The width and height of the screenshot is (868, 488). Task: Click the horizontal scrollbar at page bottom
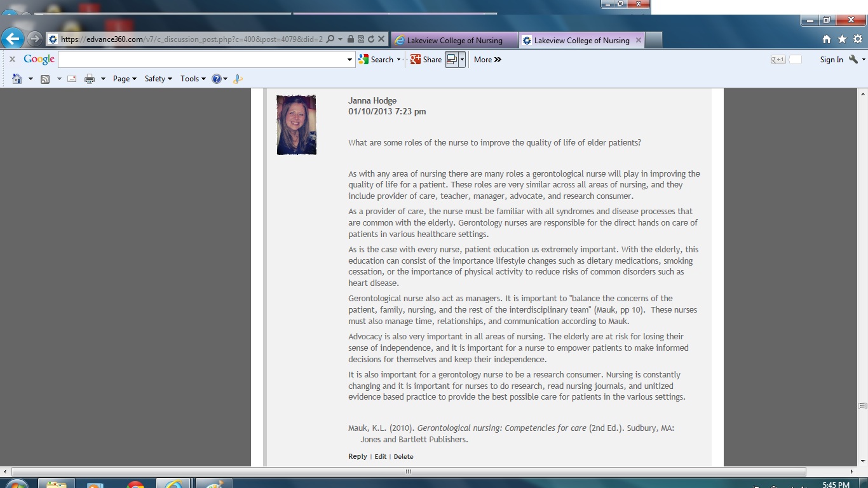coord(408,471)
